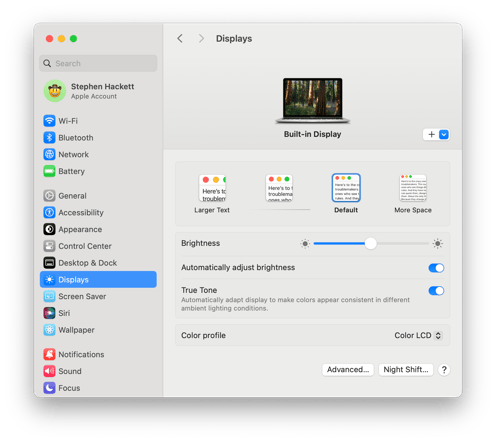Click the low brightness sun icon

click(x=305, y=244)
